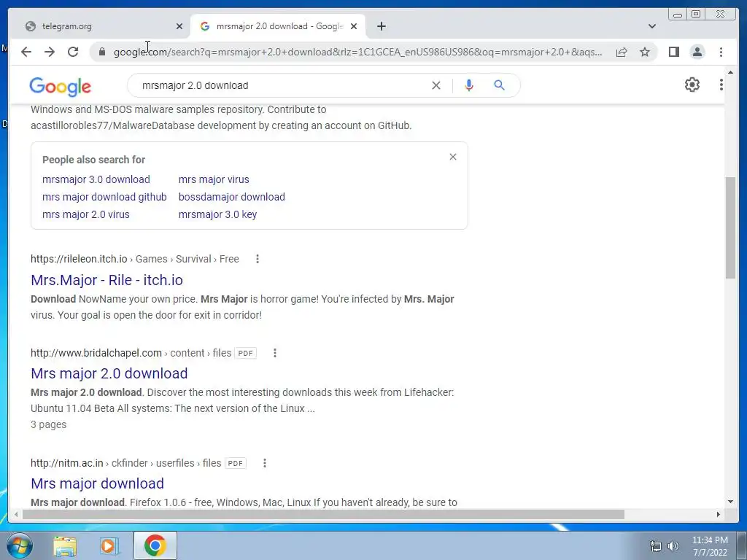Open more options for the nitm.ac.in result
The width and height of the screenshot is (747, 560).
pyautogui.click(x=264, y=463)
